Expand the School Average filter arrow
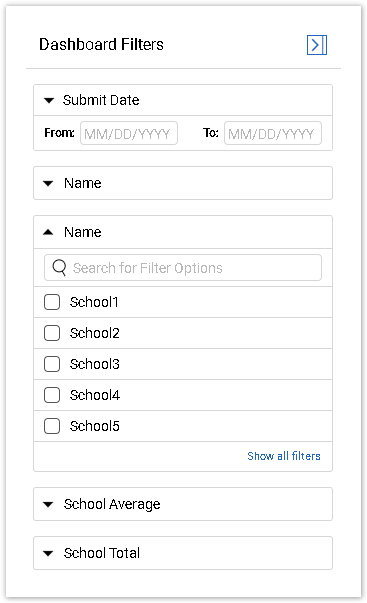367x603 pixels. (48, 504)
